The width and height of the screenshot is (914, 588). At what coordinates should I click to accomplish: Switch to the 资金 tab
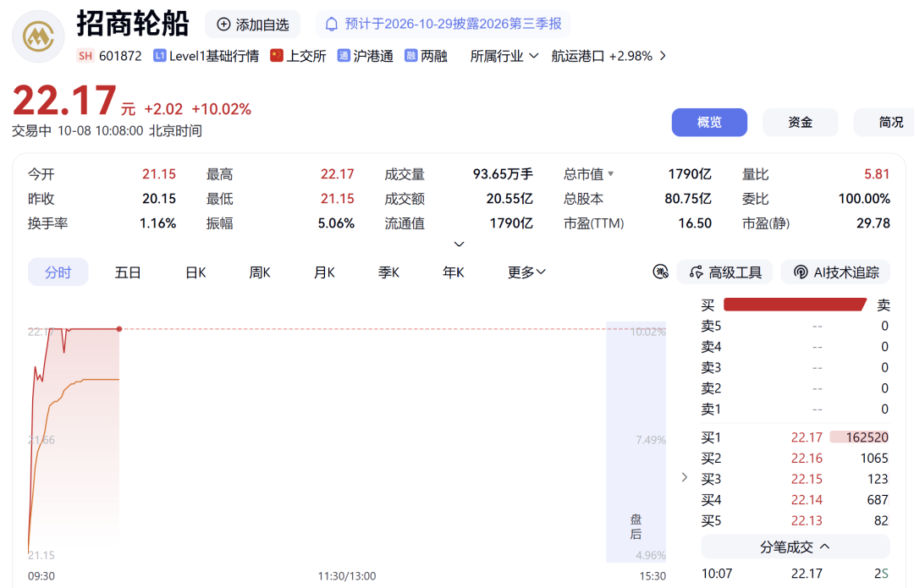click(801, 123)
